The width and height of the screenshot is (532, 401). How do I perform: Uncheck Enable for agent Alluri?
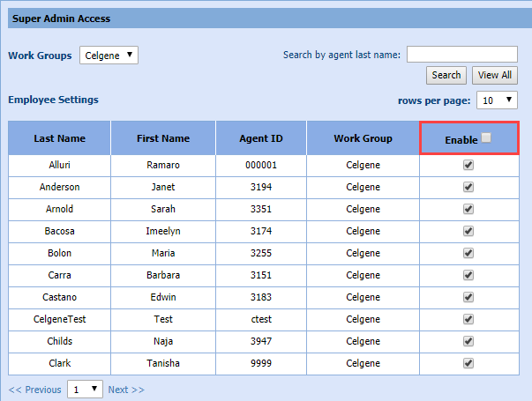pos(468,165)
